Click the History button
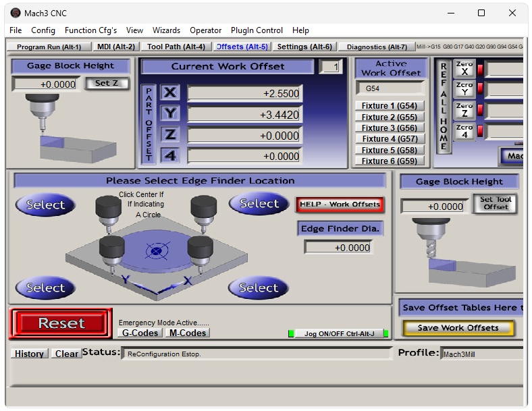 pyautogui.click(x=30, y=354)
